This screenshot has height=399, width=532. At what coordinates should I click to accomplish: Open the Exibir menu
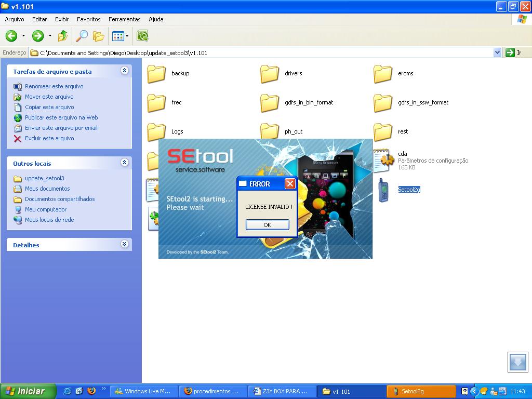(x=62, y=19)
